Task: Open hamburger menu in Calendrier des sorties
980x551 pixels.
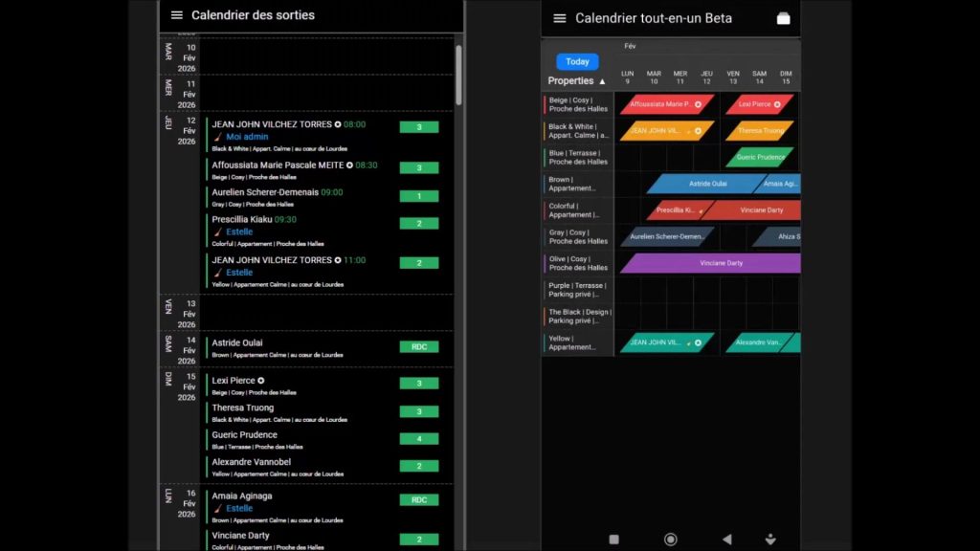Action: click(x=176, y=15)
